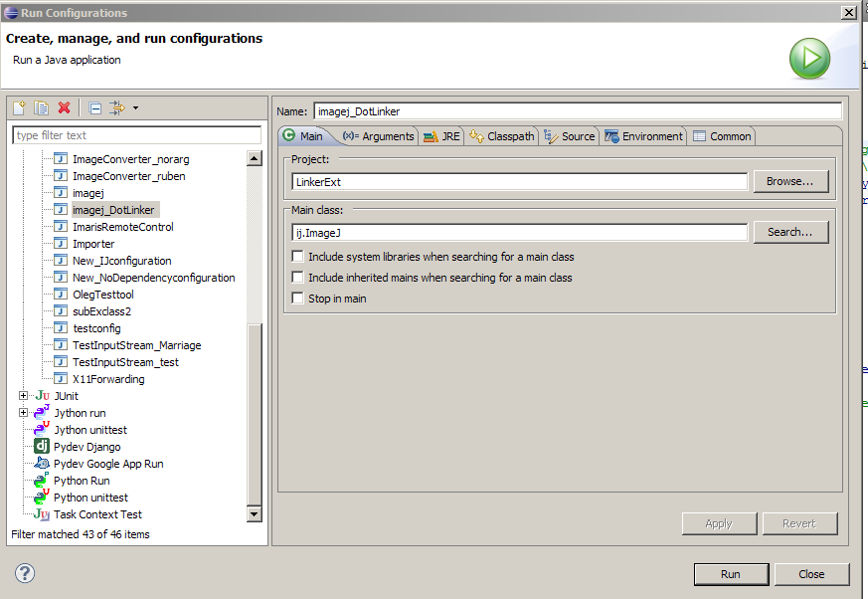Browse for a project
The height and width of the screenshot is (599, 868).
click(x=790, y=181)
